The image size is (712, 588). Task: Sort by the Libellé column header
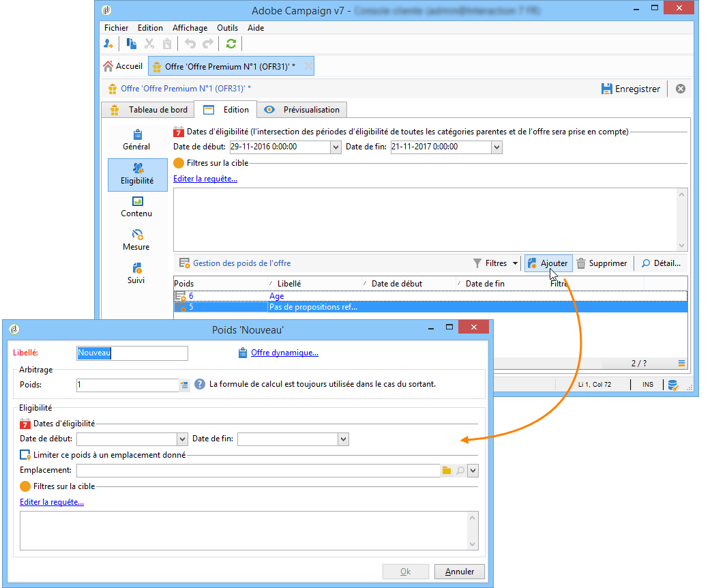coord(314,283)
